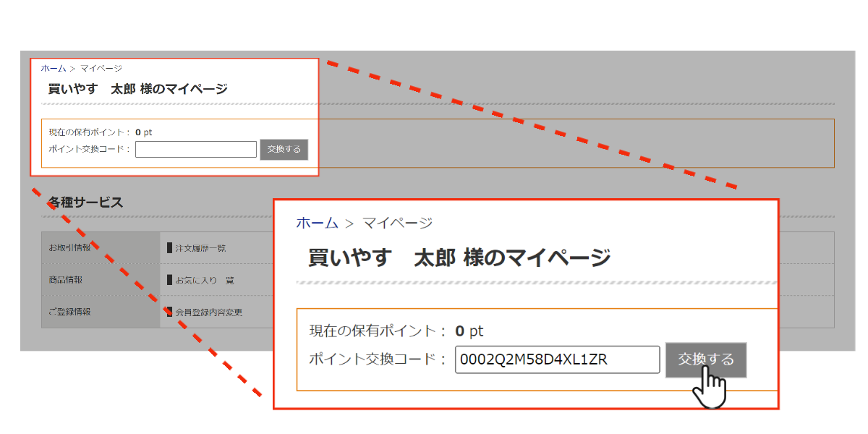Select the ご登録情報 row label
Image resolution: width=868 pixels, height=434 pixels.
coord(69,312)
